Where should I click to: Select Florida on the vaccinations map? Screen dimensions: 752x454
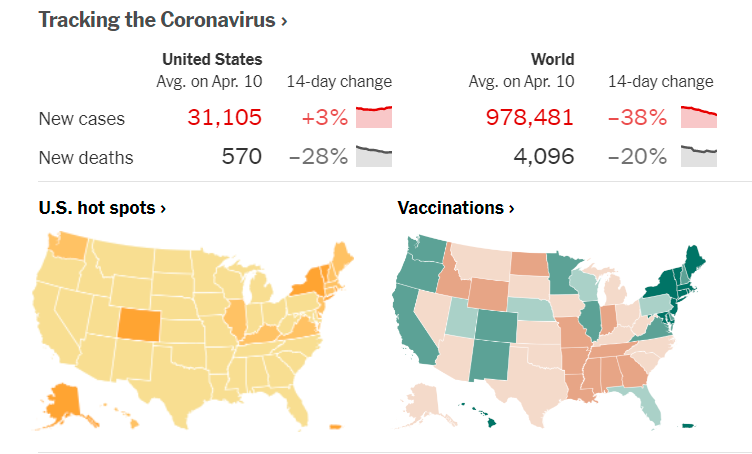pyautogui.click(x=650, y=402)
